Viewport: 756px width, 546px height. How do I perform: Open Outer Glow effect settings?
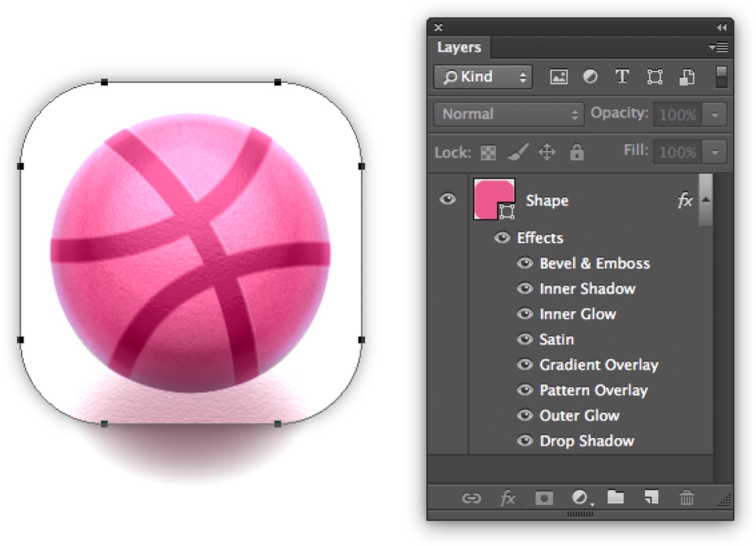579,415
